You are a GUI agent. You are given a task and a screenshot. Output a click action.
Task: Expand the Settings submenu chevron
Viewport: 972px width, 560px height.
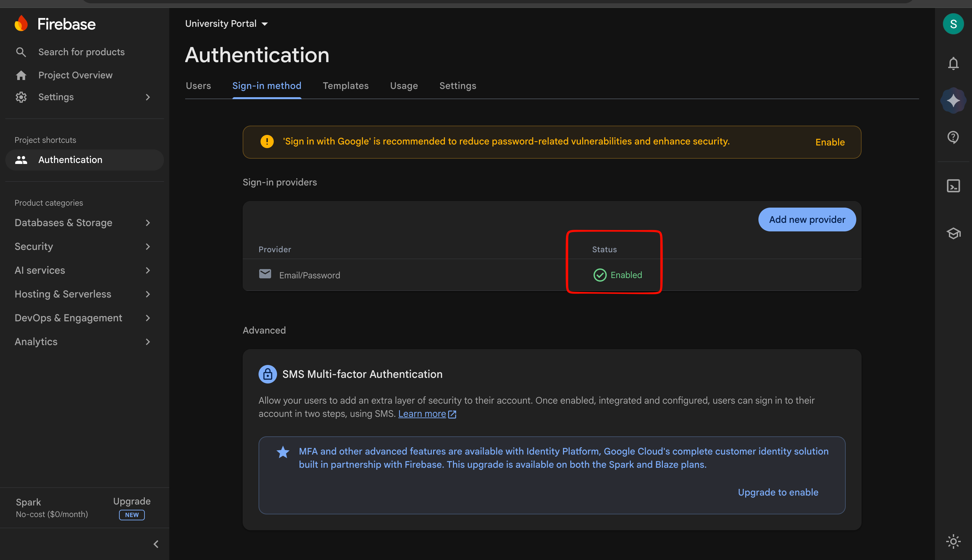tap(148, 97)
